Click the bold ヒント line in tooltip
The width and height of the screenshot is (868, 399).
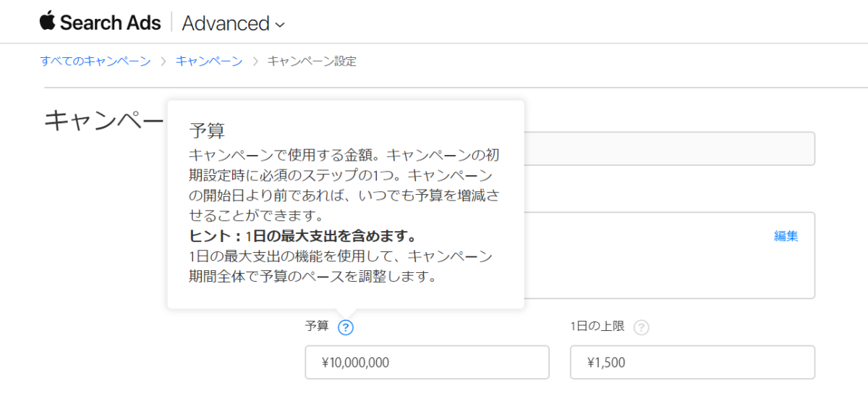[x=302, y=237]
